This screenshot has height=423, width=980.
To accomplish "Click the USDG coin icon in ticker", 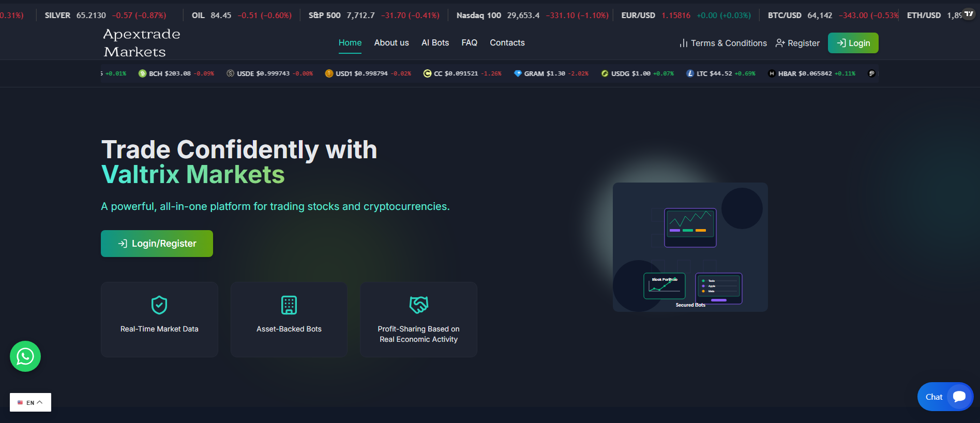I will [605, 73].
